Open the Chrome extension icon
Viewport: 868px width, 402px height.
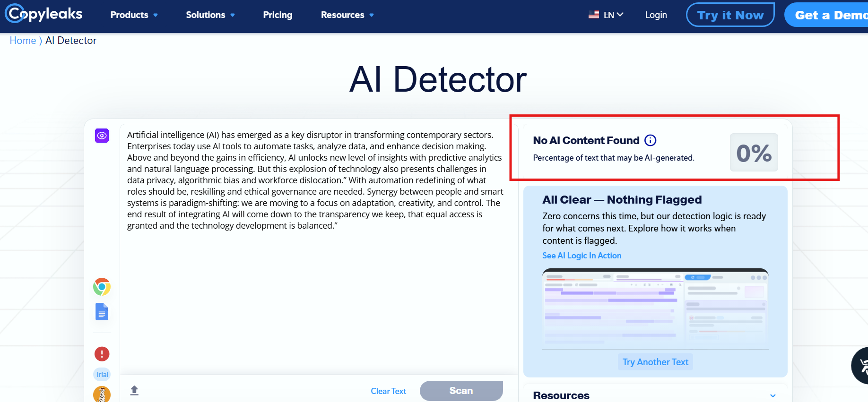coord(102,287)
